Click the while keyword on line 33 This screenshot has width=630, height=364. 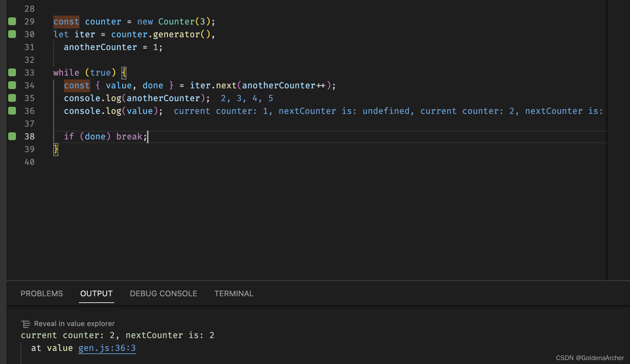pos(66,73)
